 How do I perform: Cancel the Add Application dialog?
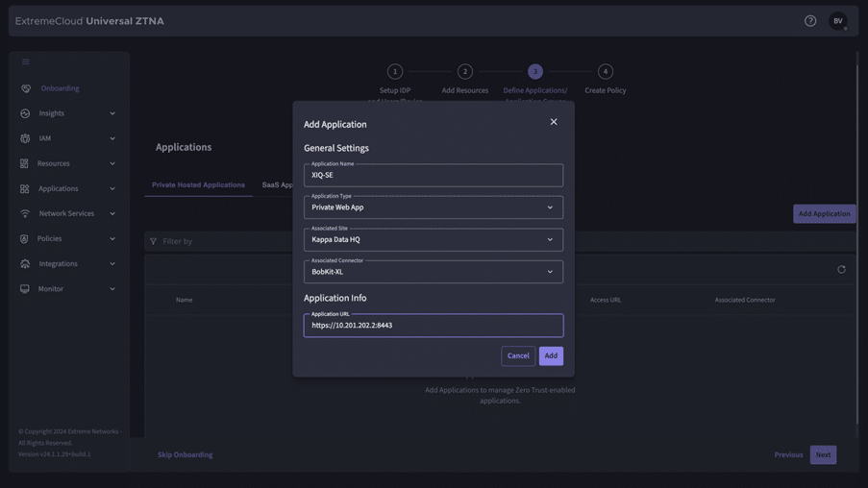(x=518, y=355)
